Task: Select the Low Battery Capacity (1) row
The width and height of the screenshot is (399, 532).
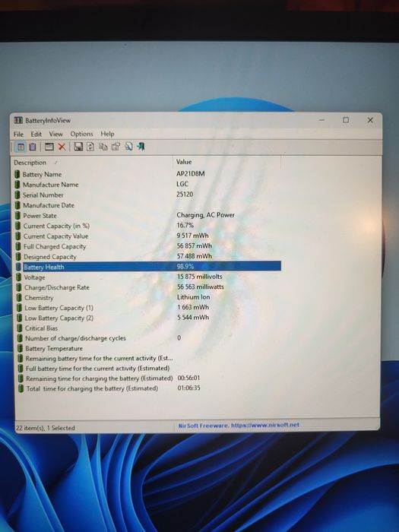Action: [149, 308]
